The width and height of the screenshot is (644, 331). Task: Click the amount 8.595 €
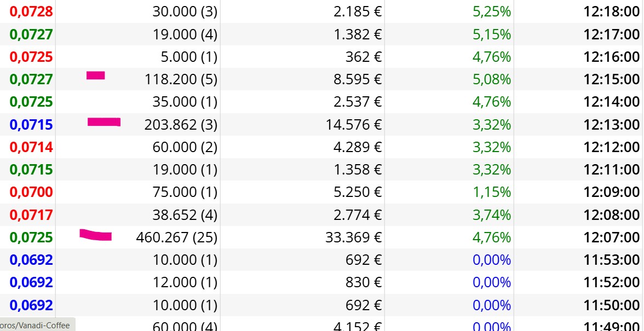358,79
